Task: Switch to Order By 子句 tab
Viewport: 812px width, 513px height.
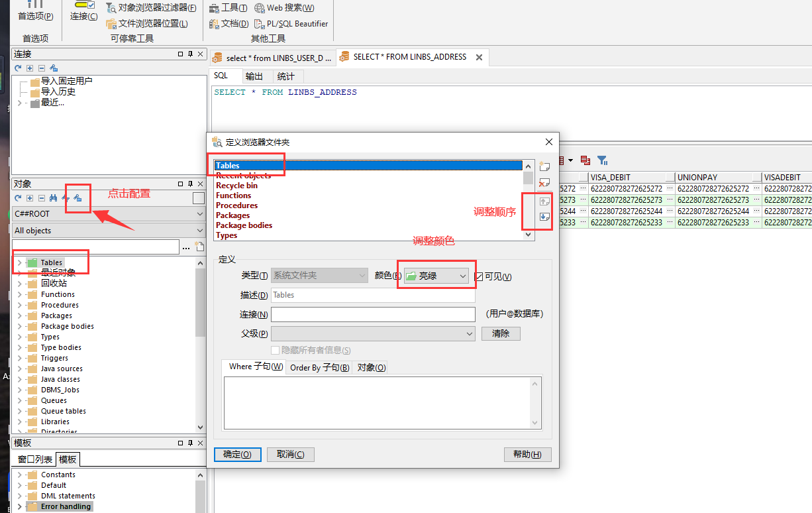Action: click(x=320, y=367)
